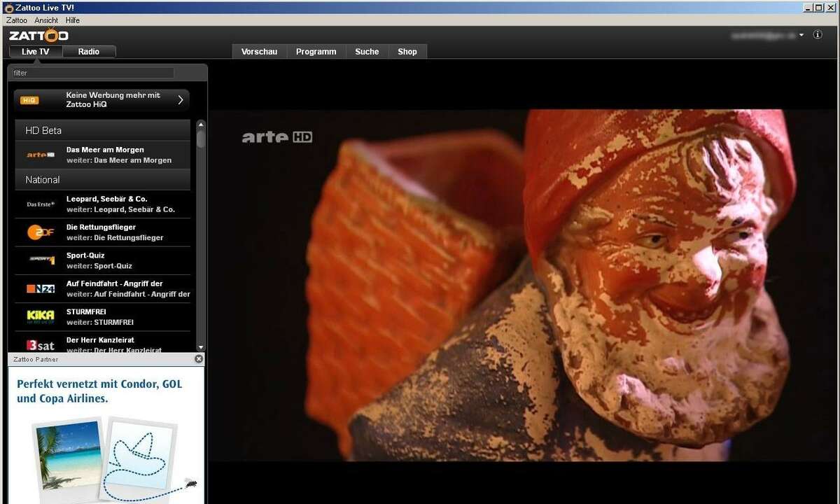Screen dimensions: 840x504
Task: Select the N24 channel logo
Action: coord(41,288)
